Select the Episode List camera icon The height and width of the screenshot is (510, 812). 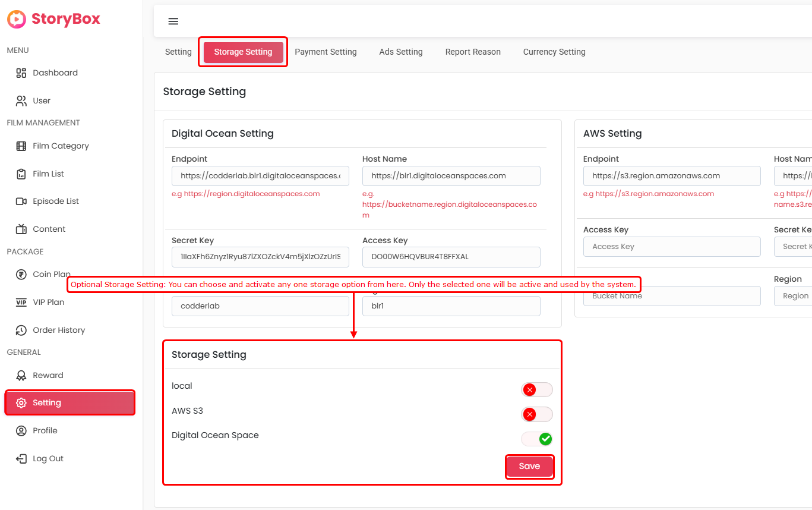pyautogui.click(x=21, y=202)
